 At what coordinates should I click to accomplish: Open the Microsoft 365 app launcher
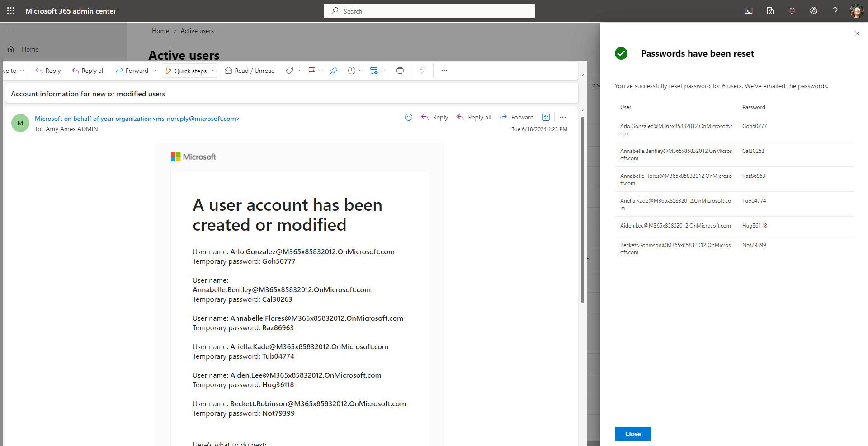point(10,10)
